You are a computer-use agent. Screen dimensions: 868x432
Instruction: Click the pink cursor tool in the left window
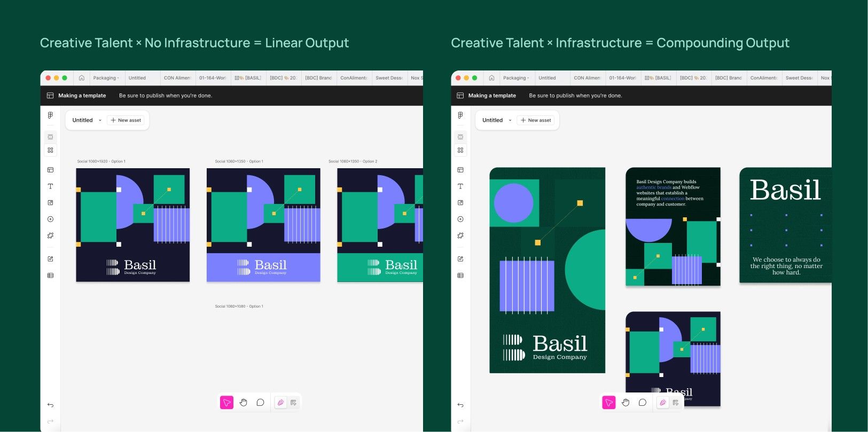click(226, 403)
